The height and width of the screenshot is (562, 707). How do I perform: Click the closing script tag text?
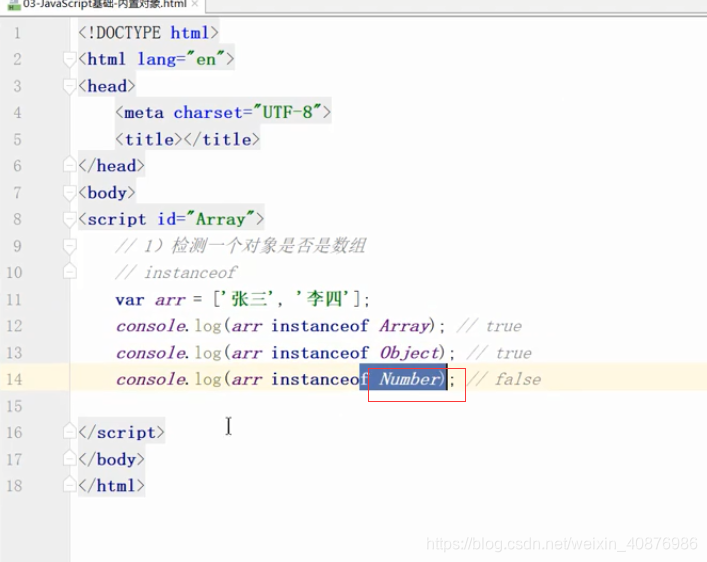pos(121,432)
